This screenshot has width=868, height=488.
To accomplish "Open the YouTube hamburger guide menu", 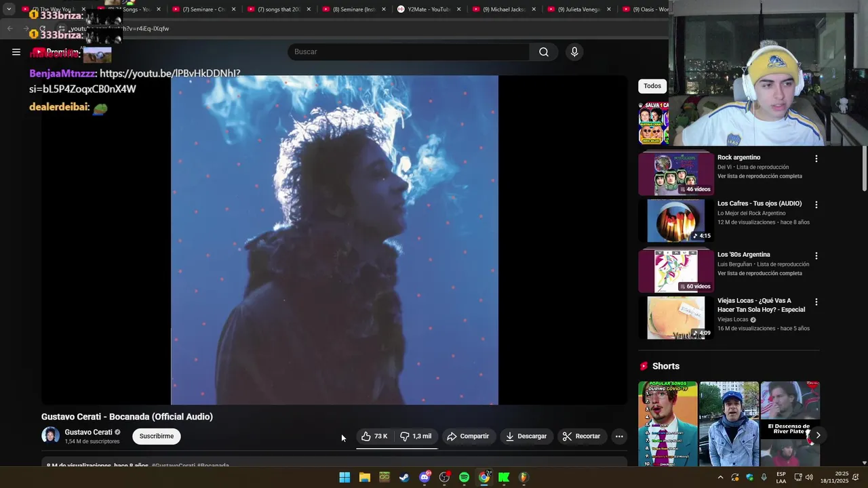I will coord(16,52).
